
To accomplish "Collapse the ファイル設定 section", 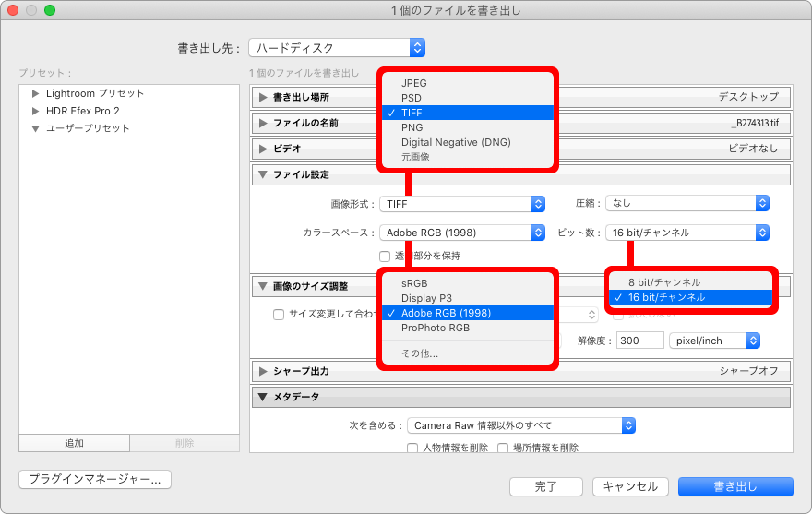I will point(263,174).
